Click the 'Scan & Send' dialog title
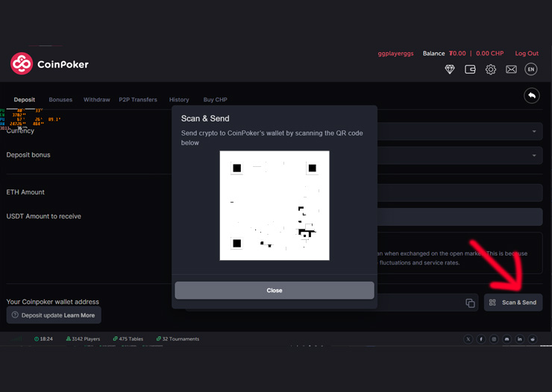This screenshot has height=392, width=552. tap(205, 118)
